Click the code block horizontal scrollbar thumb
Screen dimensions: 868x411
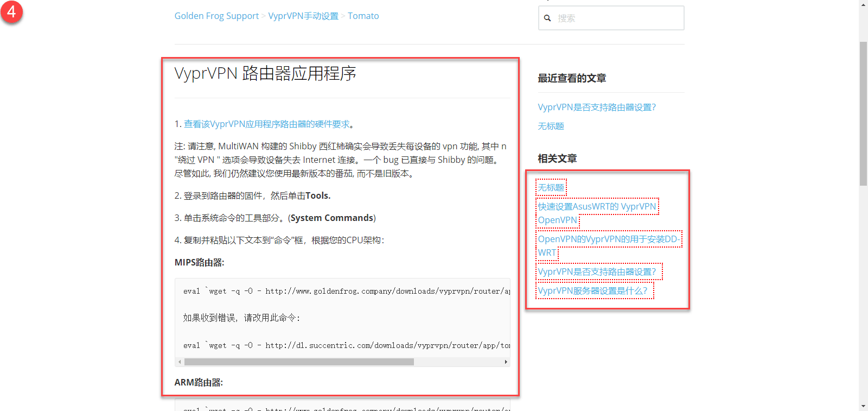point(299,362)
